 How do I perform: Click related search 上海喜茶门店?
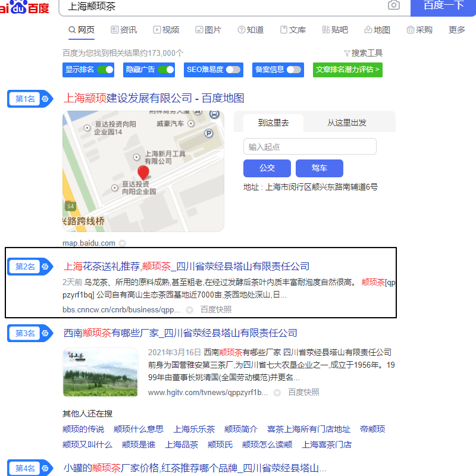(x=327, y=444)
